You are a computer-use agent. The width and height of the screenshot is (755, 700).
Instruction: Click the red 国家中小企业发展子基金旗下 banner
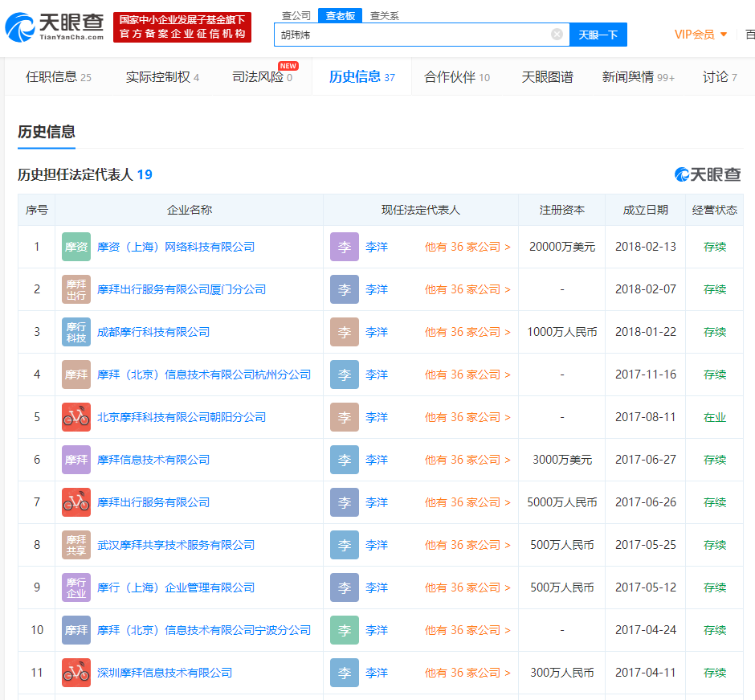click(182, 27)
